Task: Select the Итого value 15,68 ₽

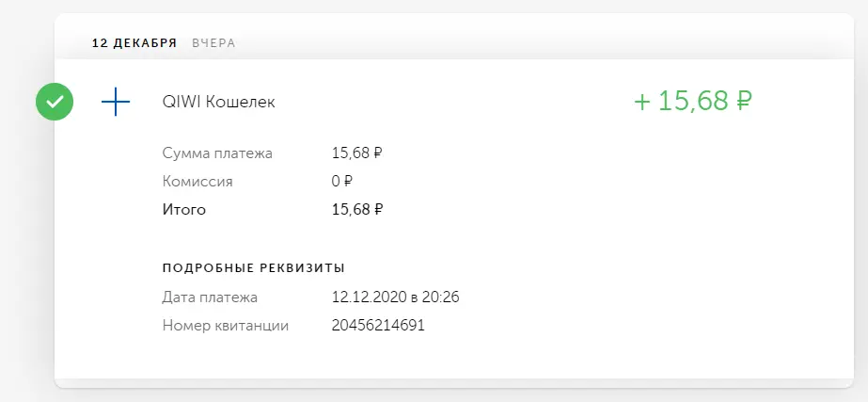Action: click(357, 210)
